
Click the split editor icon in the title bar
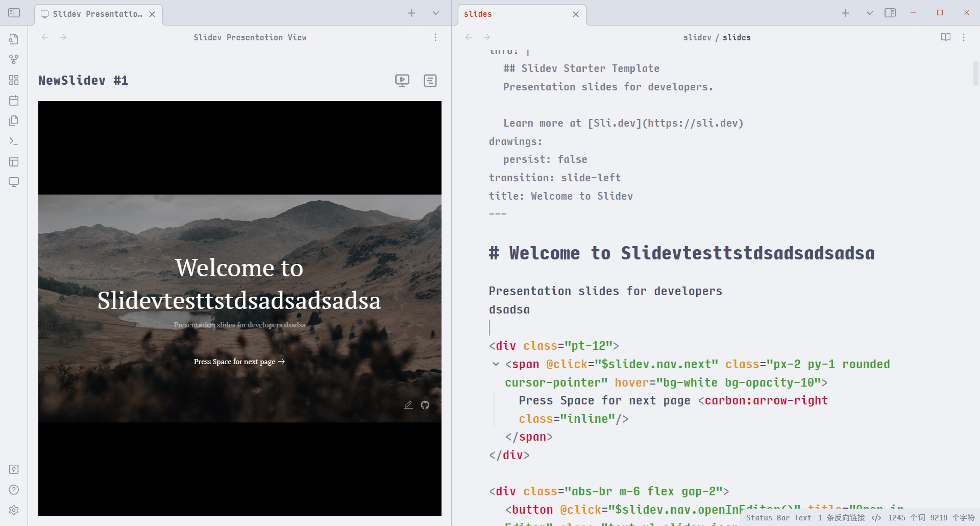point(891,13)
